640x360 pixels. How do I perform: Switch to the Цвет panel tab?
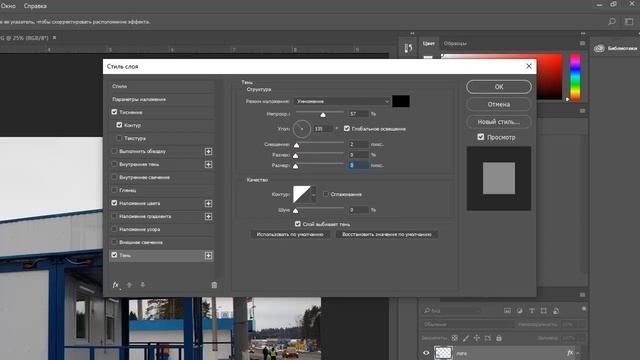[429, 43]
